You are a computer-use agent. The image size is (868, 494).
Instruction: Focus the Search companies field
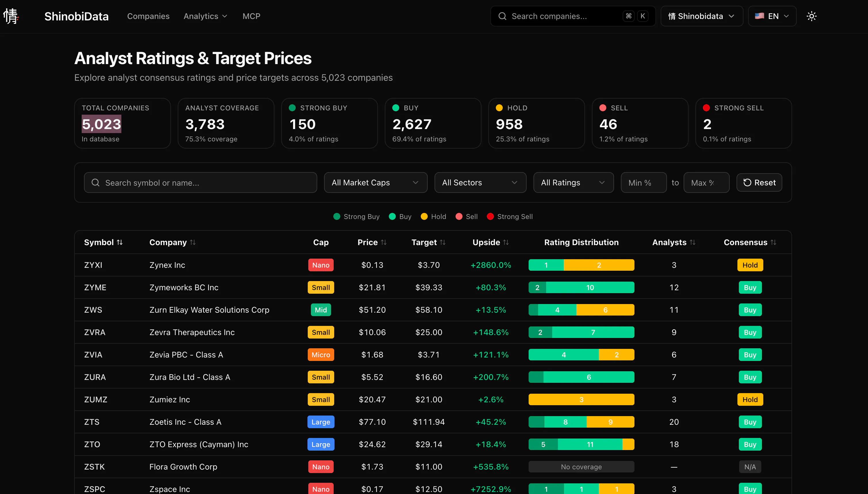573,16
